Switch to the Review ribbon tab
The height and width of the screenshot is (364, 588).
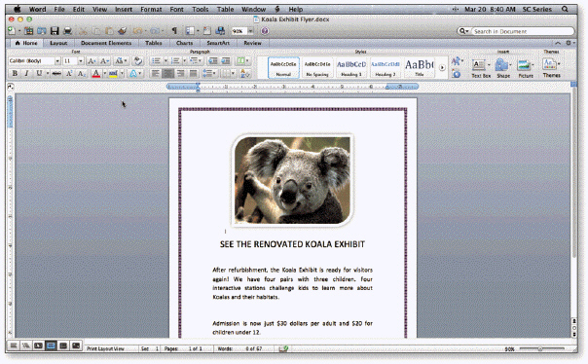pos(252,43)
